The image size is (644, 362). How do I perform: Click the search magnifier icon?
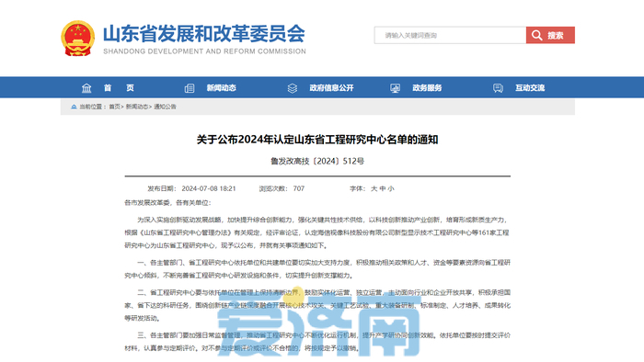[536, 35]
